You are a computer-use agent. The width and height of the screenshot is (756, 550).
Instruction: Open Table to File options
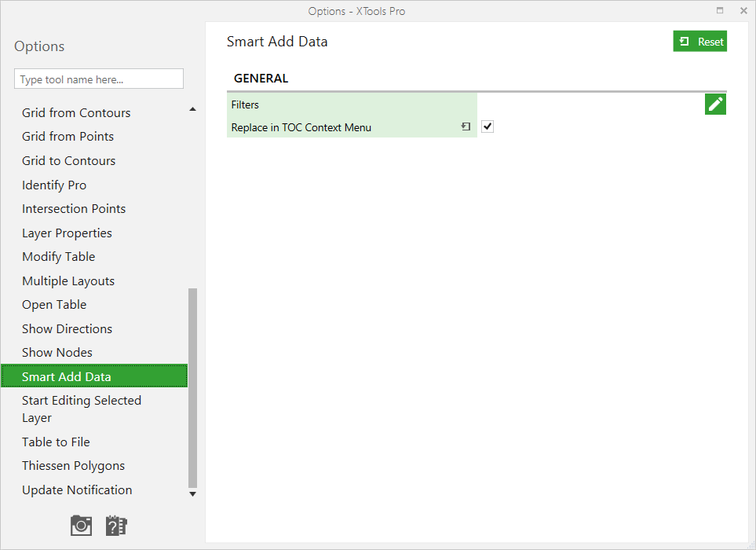pyautogui.click(x=56, y=442)
